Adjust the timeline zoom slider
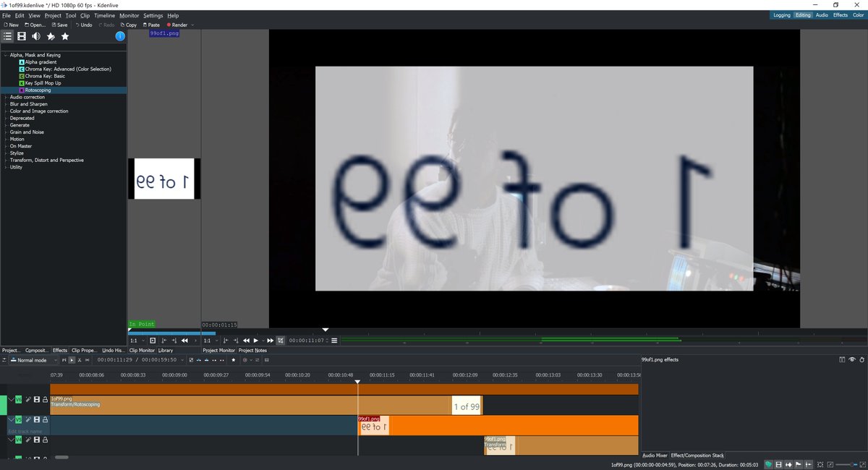Image resolution: width=868 pixels, height=470 pixels. coord(846,464)
